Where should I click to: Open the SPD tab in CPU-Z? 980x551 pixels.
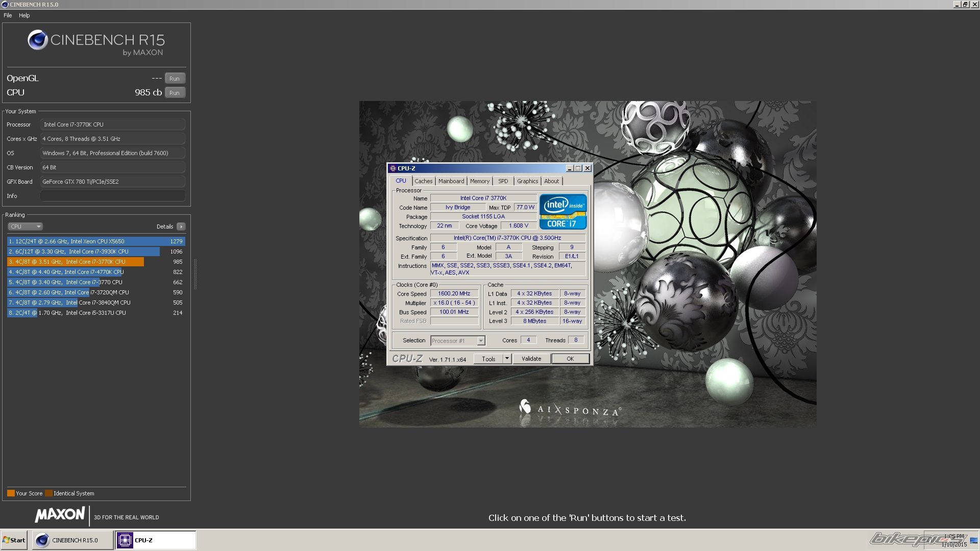point(503,181)
